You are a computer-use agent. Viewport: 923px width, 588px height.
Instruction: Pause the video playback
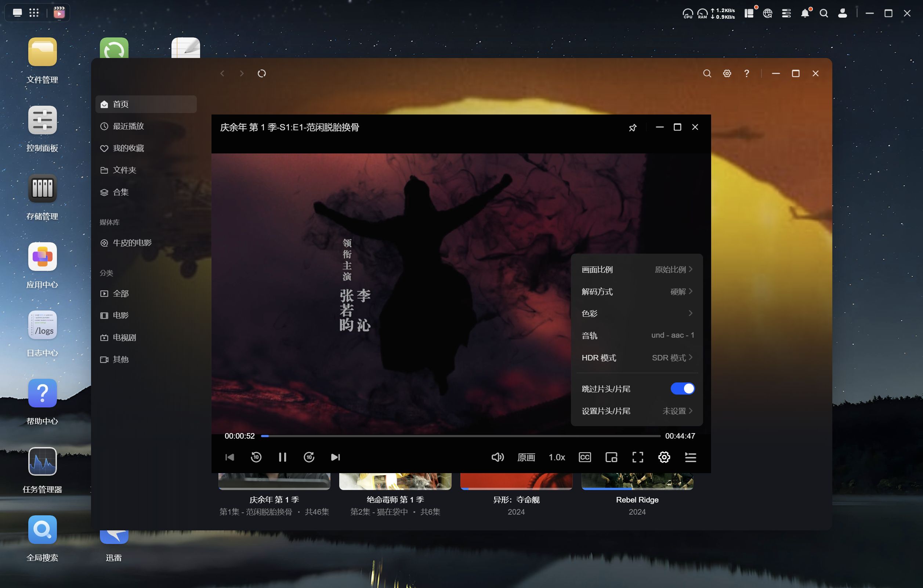pyautogui.click(x=282, y=457)
